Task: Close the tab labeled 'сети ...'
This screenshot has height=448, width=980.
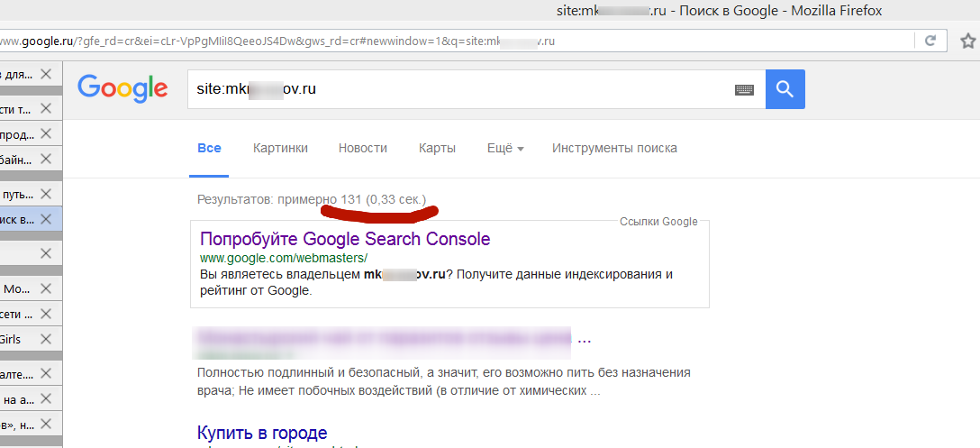Action: (x=46, y=314)
